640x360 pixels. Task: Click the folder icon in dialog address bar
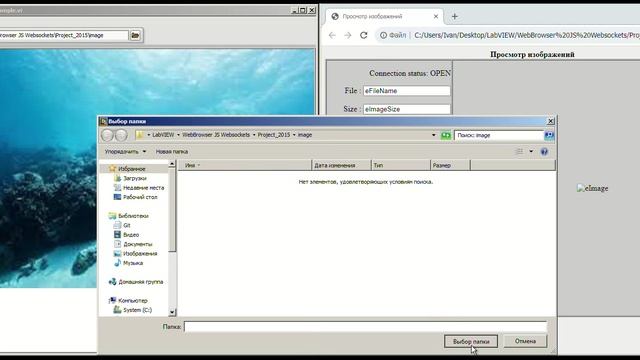[140, 135]
